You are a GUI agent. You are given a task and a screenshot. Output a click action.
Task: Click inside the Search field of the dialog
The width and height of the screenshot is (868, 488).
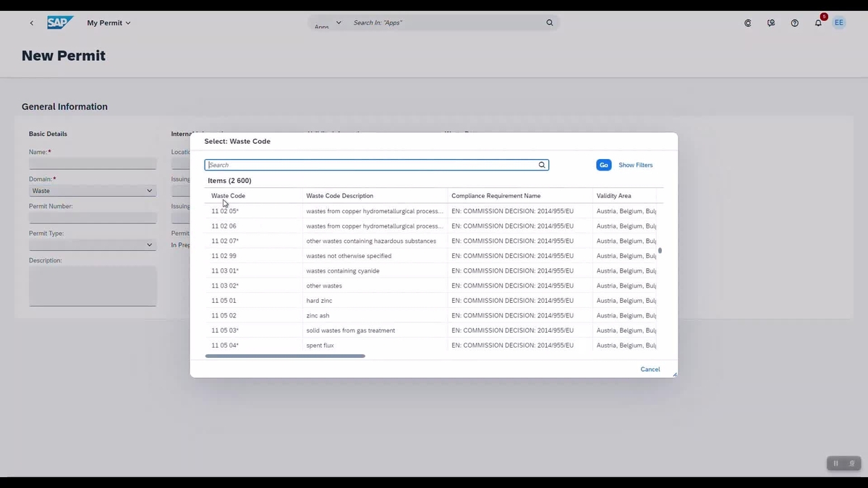362,165
